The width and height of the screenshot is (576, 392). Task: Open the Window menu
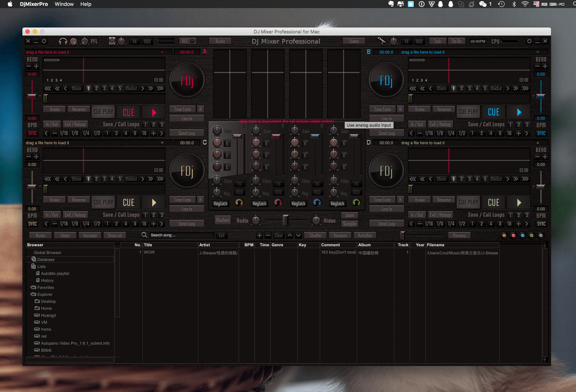coord(64,4)
